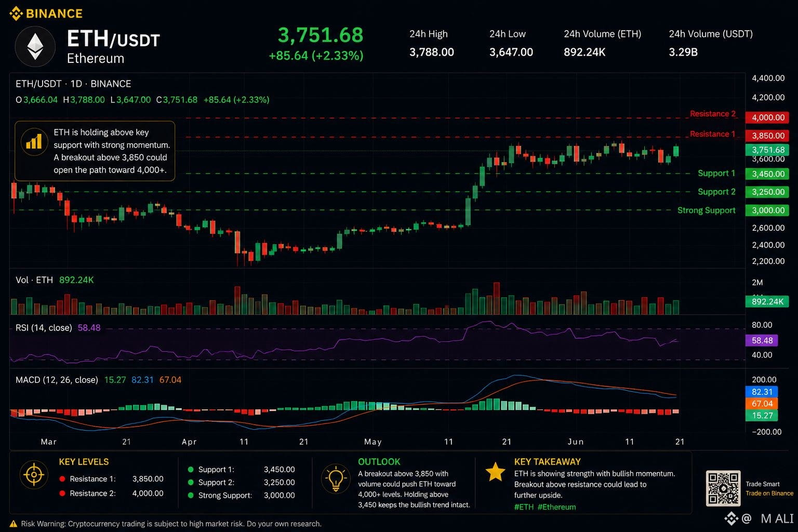
Task: Click the purple 58.48 tag on the RSI axis
Action: [x=762, y=341]
